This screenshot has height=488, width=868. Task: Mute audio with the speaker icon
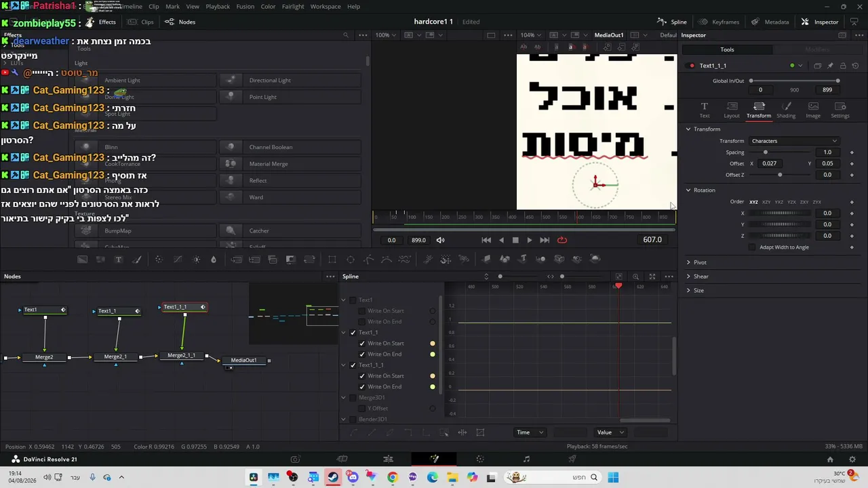coord(440,240)
